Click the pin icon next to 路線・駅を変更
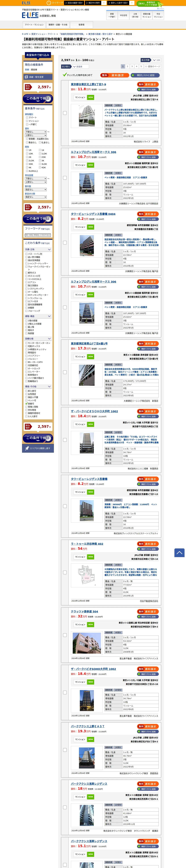This screenshot has width=186, height=868. [26, 77]
